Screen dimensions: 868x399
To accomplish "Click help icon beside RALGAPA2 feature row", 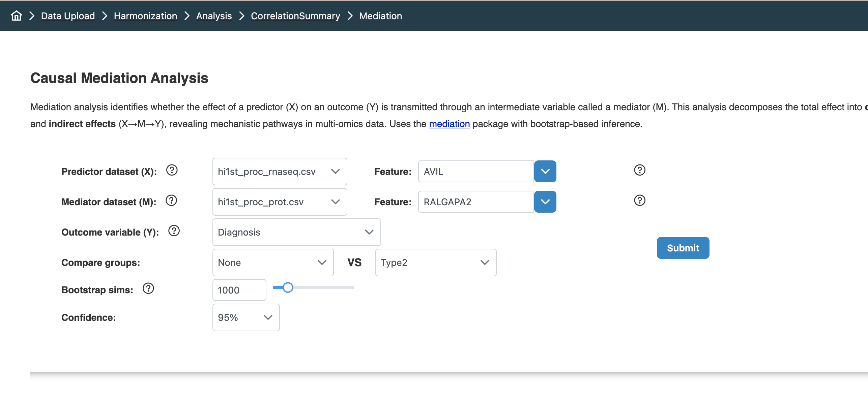I will pyautogui.click(x=639, y=201).
